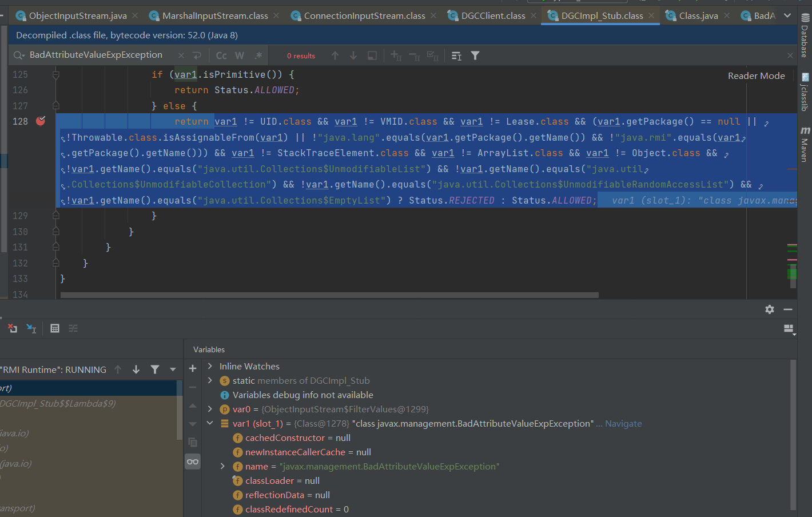Click the select all occurrences icon

point(433,55)
